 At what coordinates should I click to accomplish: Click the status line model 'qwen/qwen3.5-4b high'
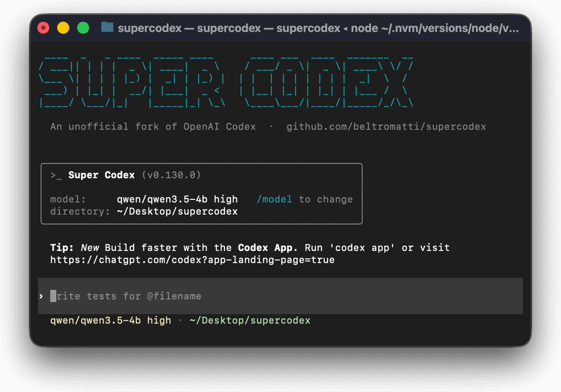coord(111,321)
